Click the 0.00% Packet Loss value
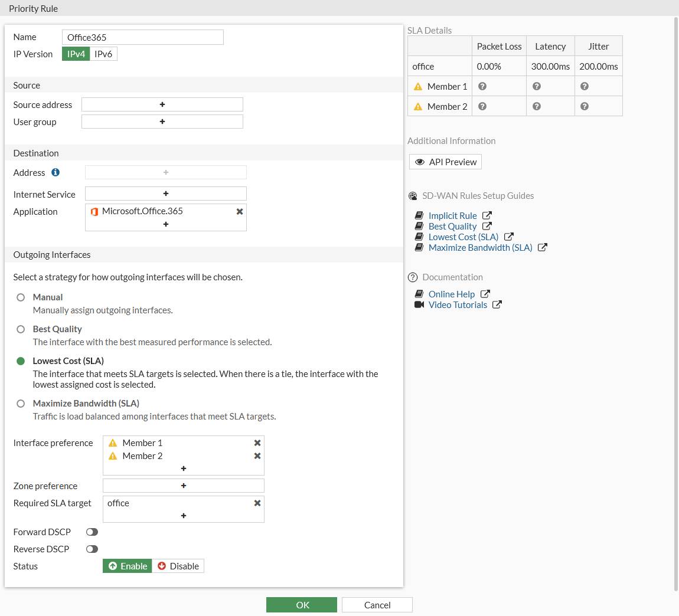 (x=489, y=67)
